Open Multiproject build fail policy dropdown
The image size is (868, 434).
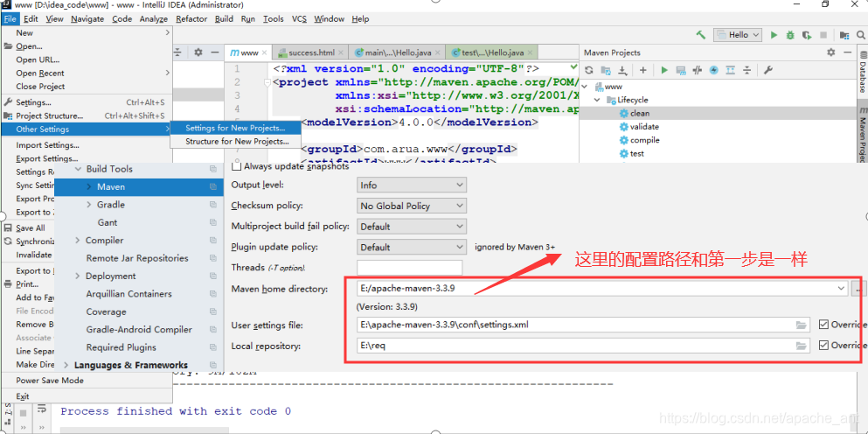[412, 227]
